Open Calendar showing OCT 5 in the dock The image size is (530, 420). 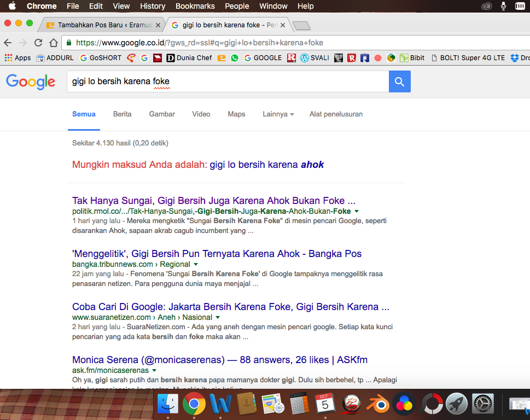pos(325,404)
